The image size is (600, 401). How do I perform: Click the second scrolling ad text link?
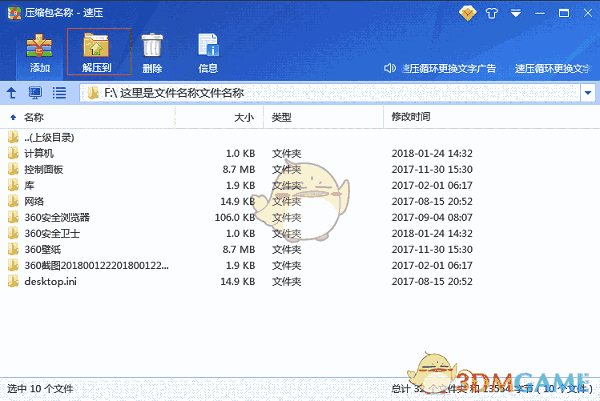552,68
